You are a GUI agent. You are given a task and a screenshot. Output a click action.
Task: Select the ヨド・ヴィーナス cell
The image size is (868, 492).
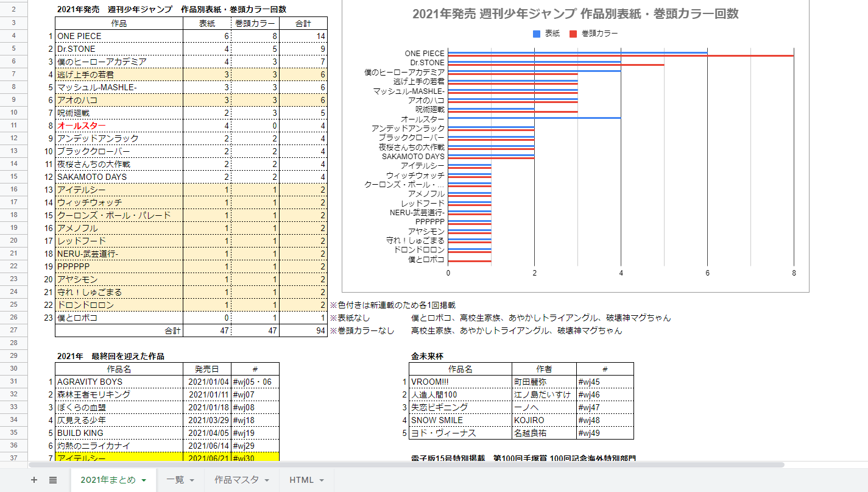(460, 433)
